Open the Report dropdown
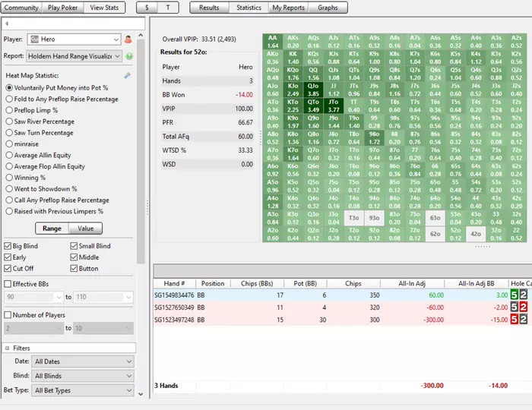This screenshot has height=410, width=532. coord(74,56)
